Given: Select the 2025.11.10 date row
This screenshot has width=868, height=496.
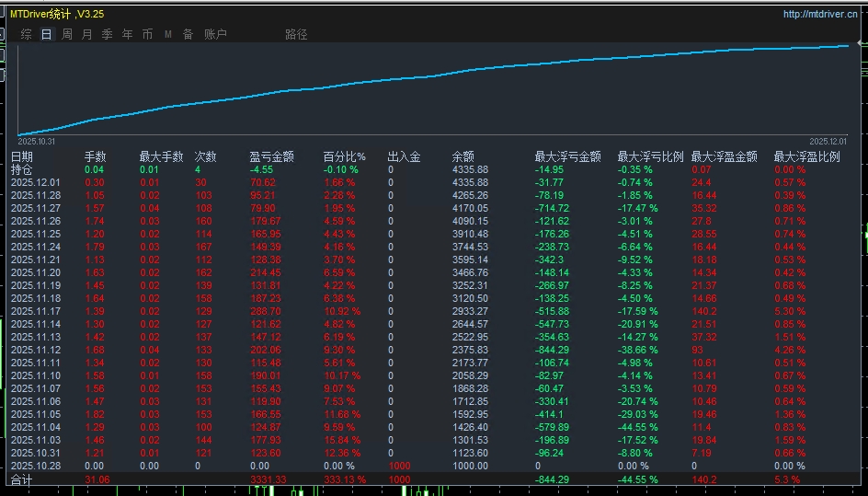Looking at the screenshot, I should tap(36, 375).
